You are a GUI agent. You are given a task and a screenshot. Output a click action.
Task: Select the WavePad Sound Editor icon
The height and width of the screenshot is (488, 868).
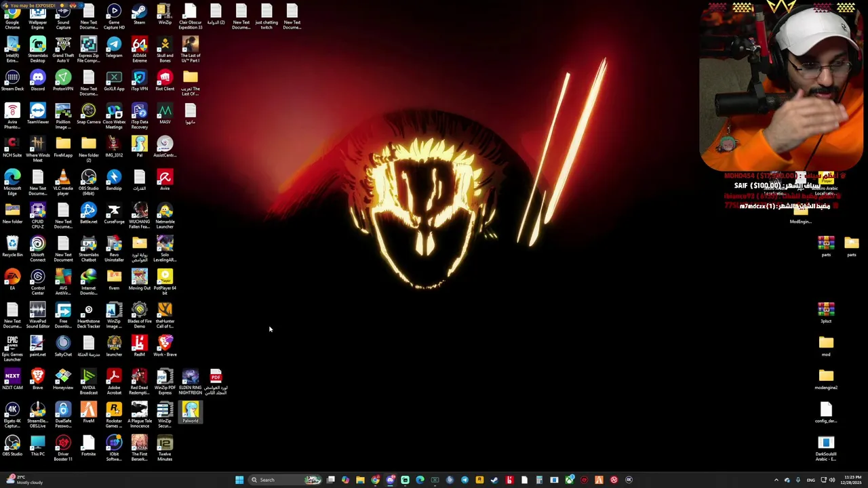[x=38, y=316]
